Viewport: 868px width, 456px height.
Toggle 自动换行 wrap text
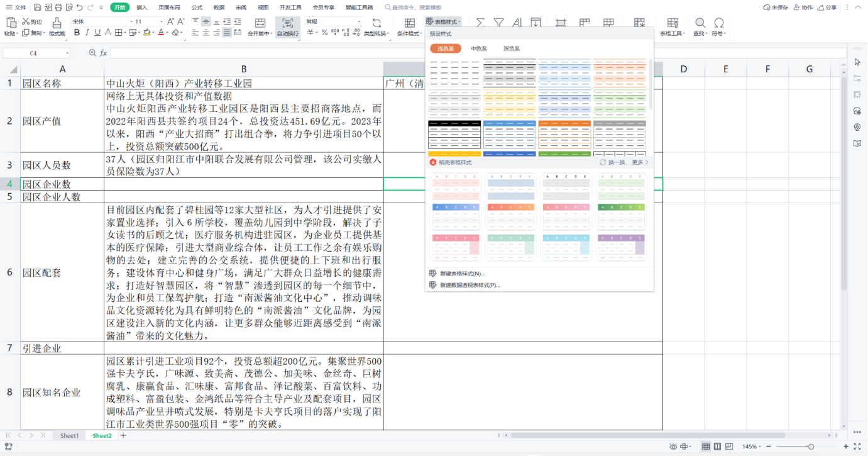(288, 27)
